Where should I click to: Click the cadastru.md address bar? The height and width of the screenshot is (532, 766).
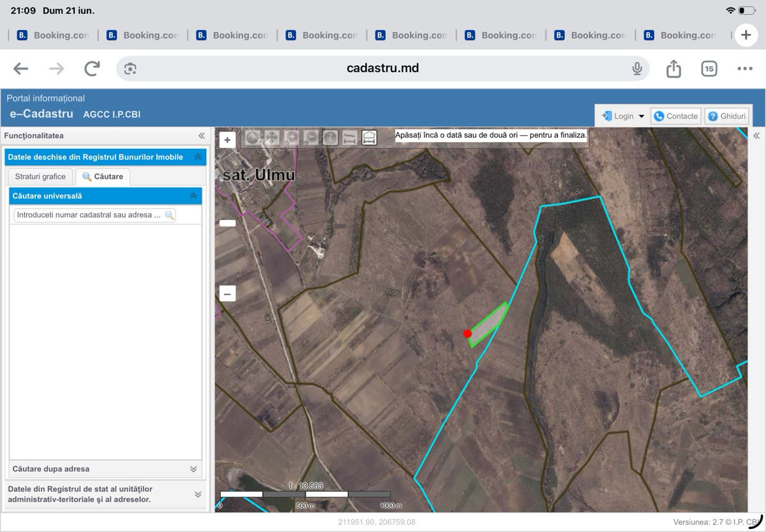(x=382, y=68)
